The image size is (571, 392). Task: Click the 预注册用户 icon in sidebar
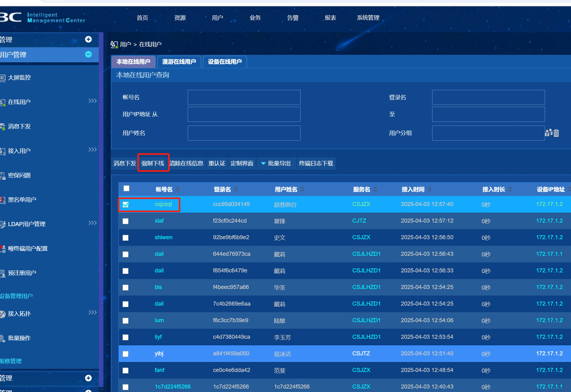[x=3, y=273]
